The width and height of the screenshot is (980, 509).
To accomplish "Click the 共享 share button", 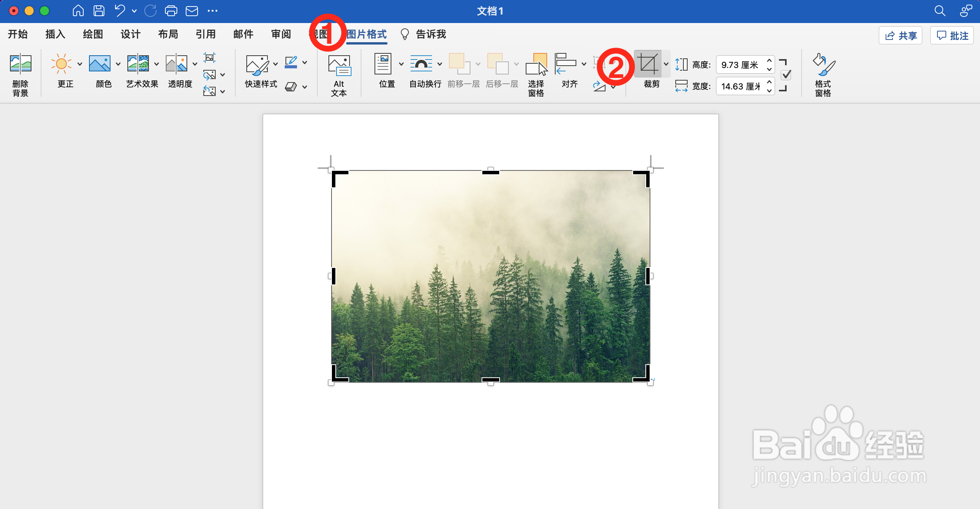I will pyautogui.click(x=901, y=36).
